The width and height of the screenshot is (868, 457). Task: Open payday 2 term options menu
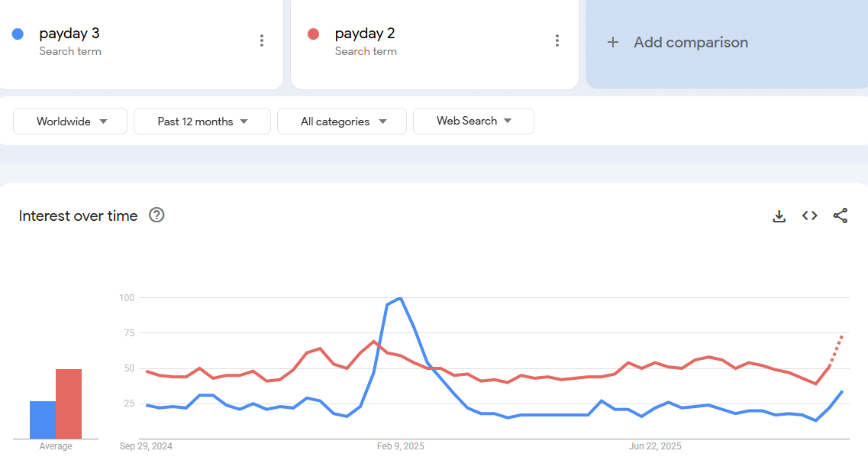[557, 41]
